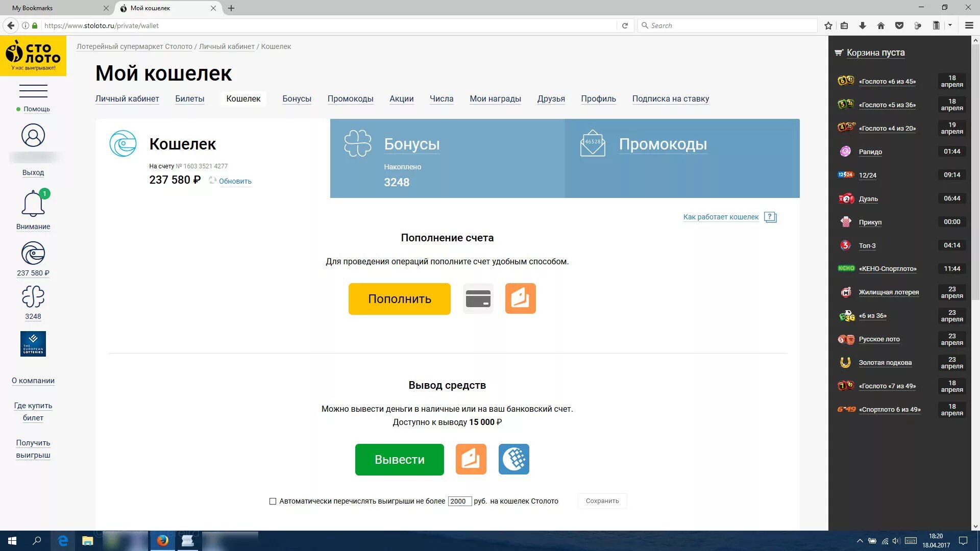Enable automatic winnings transfer checkbox
This screenshot has height=551, width=980.
click(273, 501)
